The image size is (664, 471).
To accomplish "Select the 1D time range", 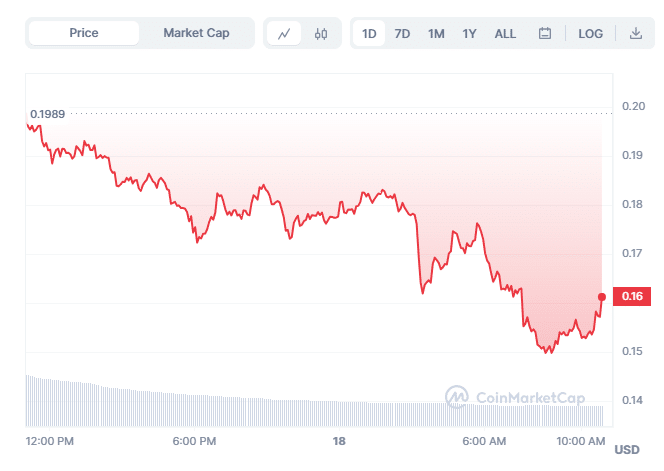I will point(369,33).
